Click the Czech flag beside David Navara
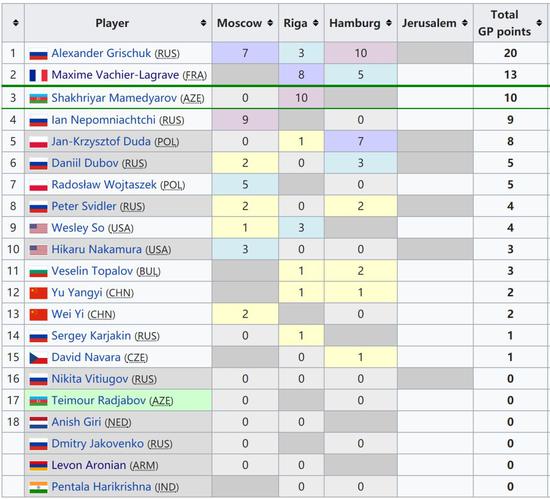 [39, 358]
